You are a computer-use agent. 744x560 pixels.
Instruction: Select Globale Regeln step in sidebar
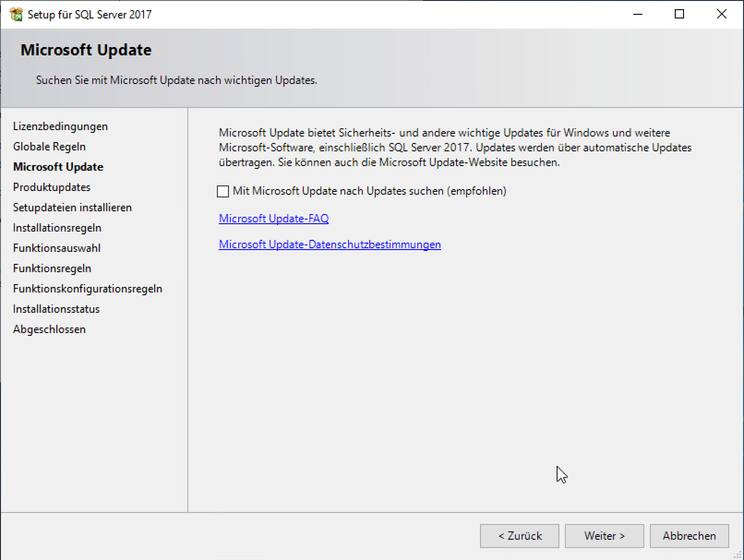(49, 147)
